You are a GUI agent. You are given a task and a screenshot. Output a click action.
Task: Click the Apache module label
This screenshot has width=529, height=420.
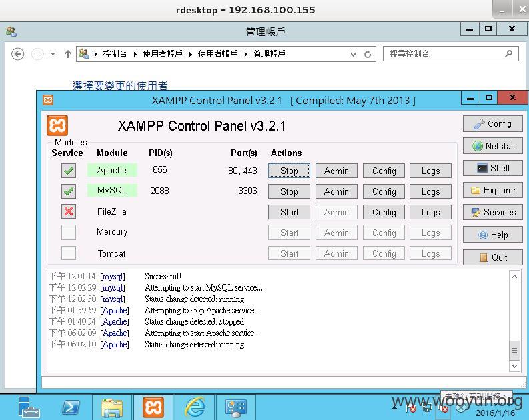(112, 170)
